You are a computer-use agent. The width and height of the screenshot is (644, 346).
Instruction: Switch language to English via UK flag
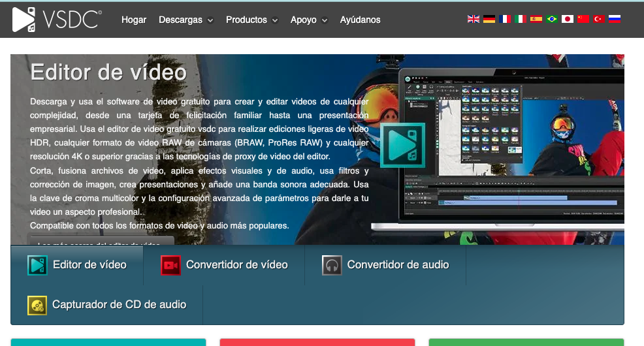click(x=473, y=19)
